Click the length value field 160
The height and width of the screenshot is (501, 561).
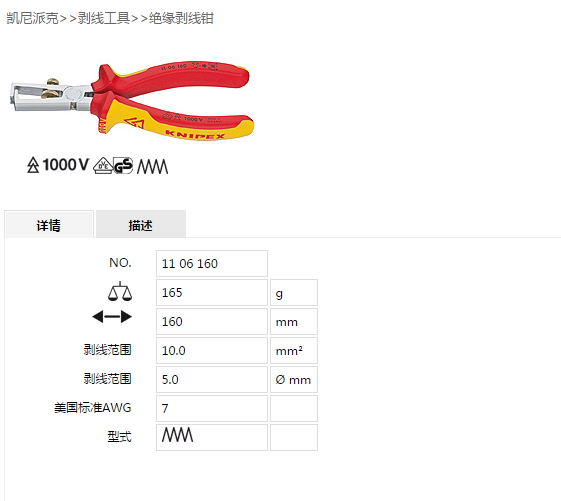(212, 322)
